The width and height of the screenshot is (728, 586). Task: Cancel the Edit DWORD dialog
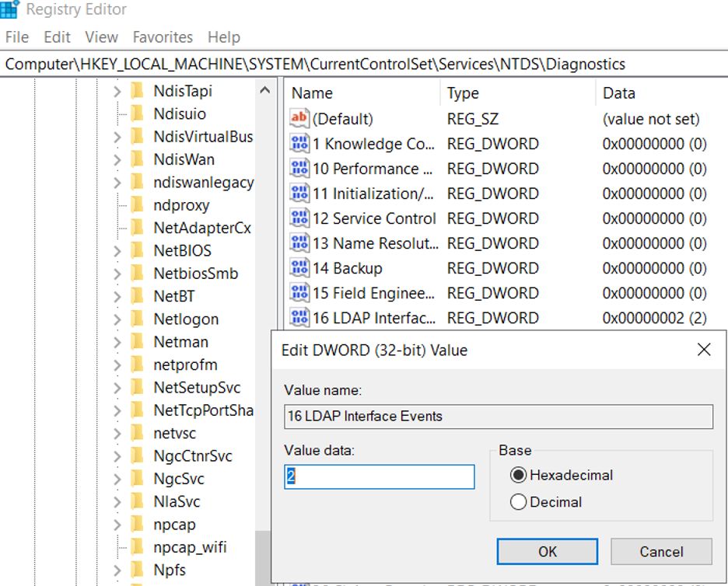(x=661, y=551)
